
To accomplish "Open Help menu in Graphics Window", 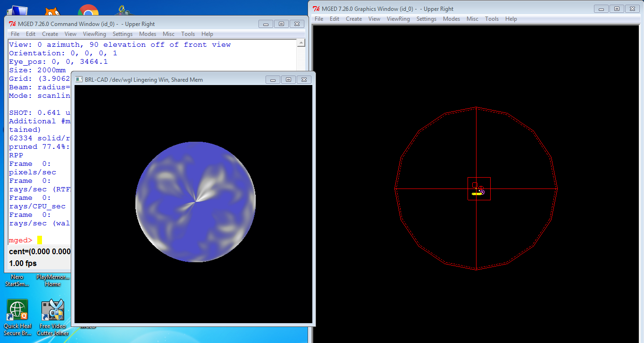I will point(511,19).
